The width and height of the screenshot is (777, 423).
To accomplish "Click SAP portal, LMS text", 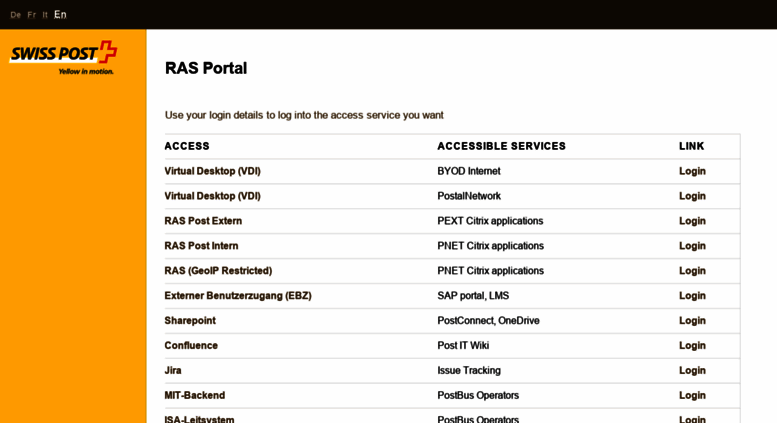I will (473, 296).
